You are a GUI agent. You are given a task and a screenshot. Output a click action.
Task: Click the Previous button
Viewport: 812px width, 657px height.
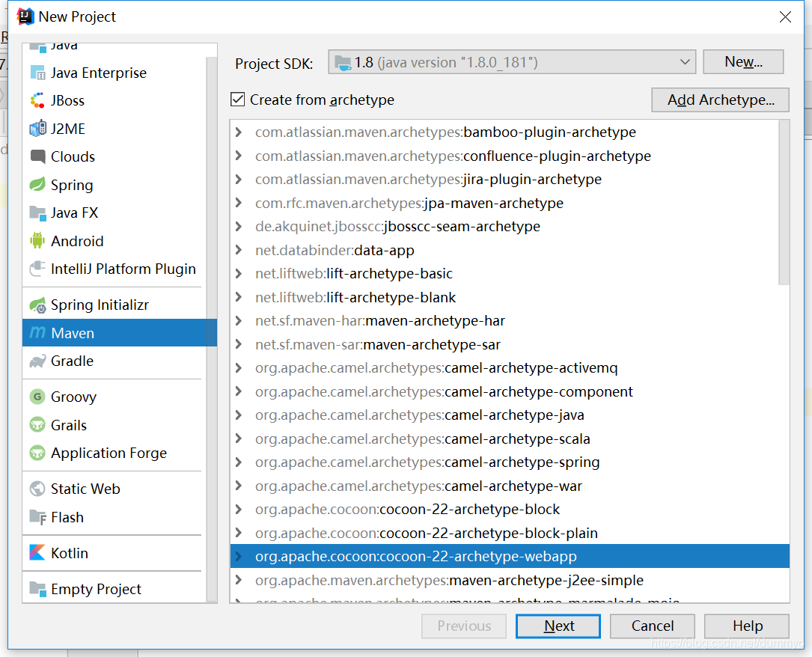click(464, 626)
